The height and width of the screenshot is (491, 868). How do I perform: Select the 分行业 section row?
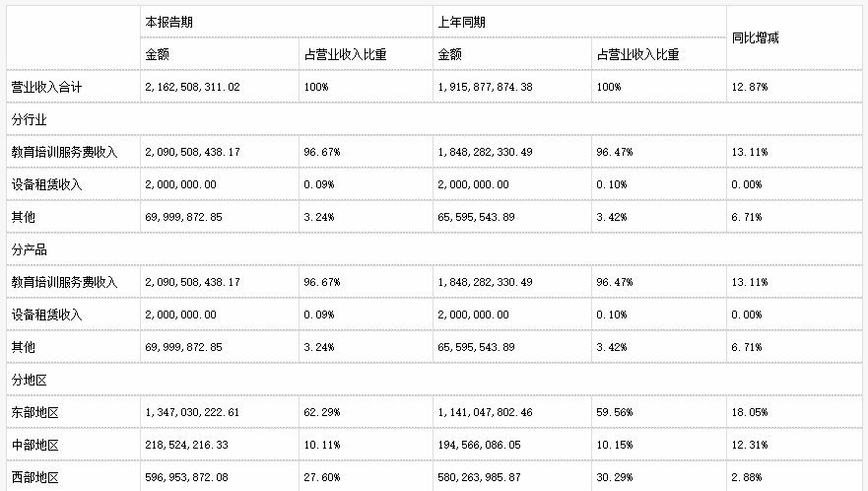pos(434,119)
